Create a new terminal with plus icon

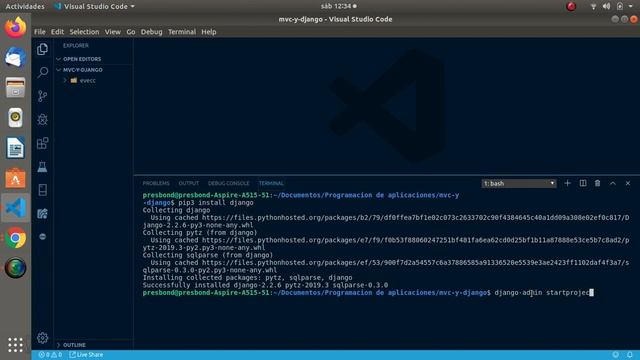click(567, 183)
